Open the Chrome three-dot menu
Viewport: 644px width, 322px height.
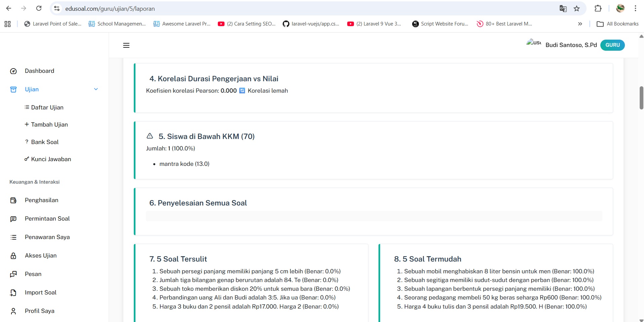tap(635, 8)
